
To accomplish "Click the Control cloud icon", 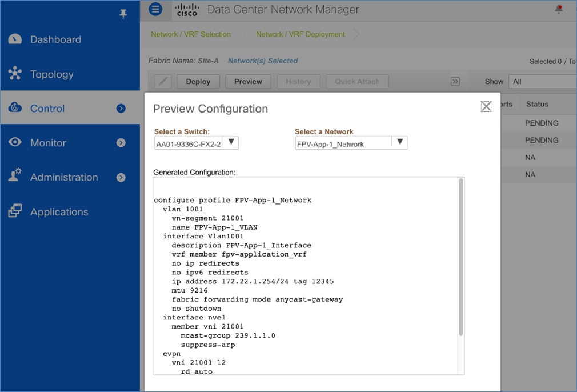I will pos(15,107).
